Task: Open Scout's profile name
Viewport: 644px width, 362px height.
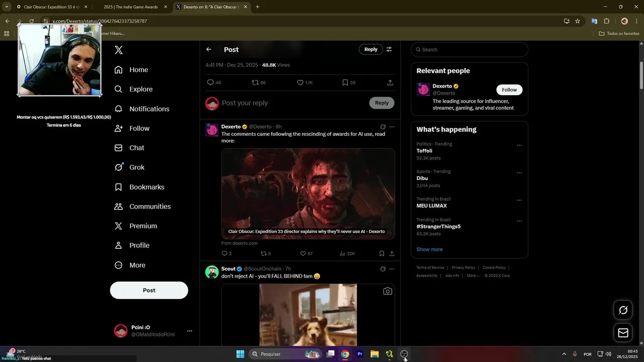Action: [x=228, y=269]
